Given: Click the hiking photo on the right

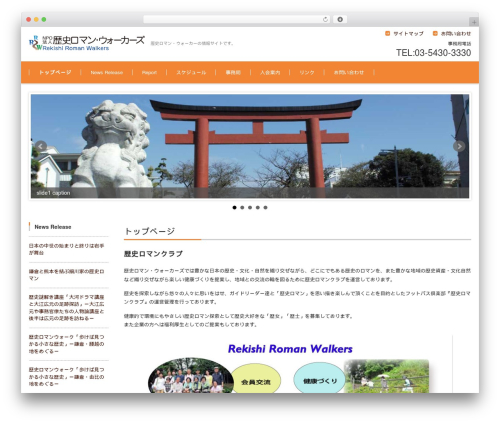Looking at the screenshot, I should tap(386, 376).
